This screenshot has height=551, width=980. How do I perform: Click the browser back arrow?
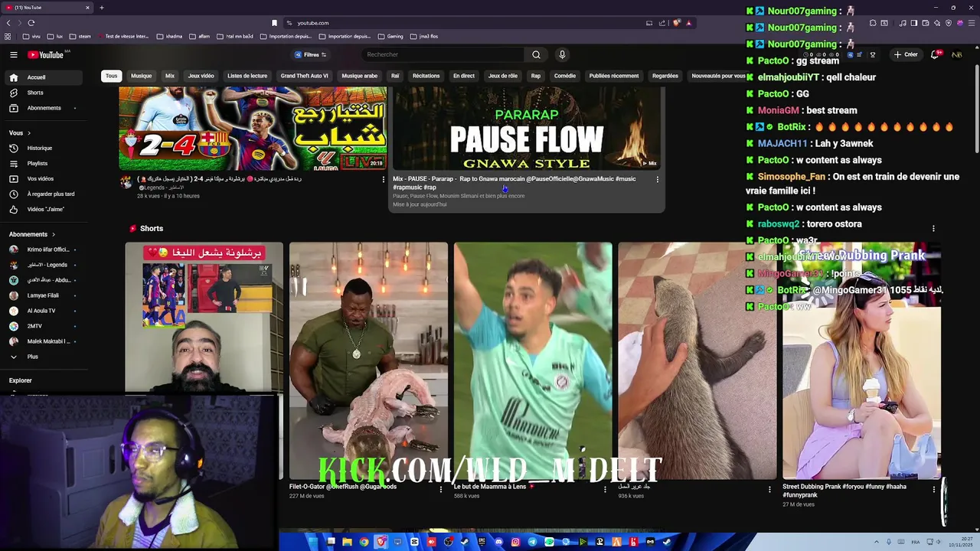click(8, 23)
